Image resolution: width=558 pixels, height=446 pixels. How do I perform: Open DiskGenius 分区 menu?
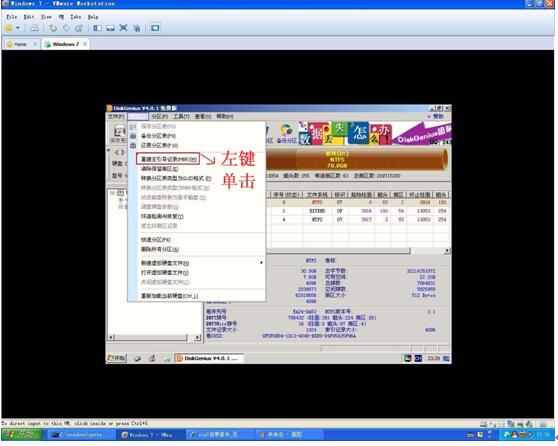[159, 116]
